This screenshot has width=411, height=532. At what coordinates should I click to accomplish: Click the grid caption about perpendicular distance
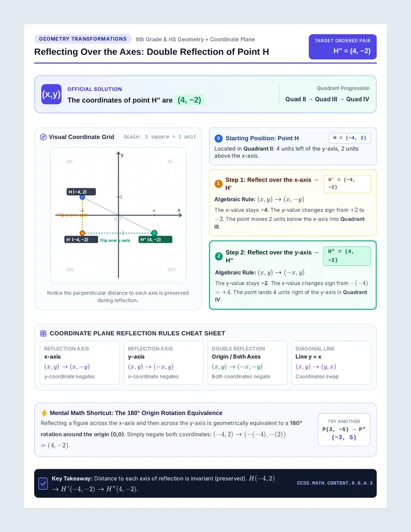[x=118, y=296]
